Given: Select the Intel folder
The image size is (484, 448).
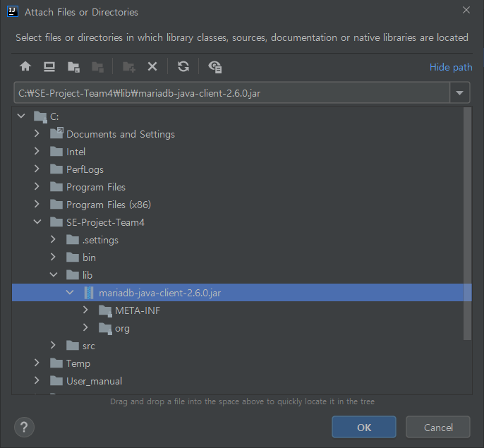Looking at the screenshot, I should (x=68, y=152).
